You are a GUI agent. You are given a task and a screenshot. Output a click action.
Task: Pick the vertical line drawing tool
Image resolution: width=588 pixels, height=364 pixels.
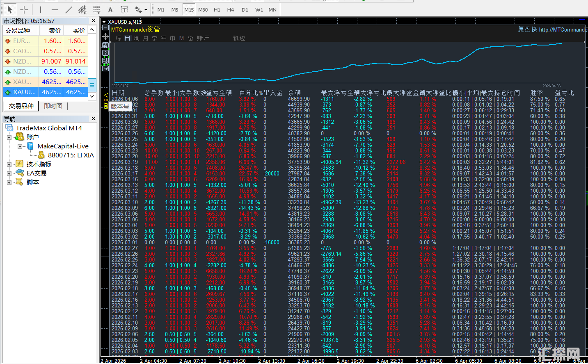pyautogui.click(x=41, y=9)
